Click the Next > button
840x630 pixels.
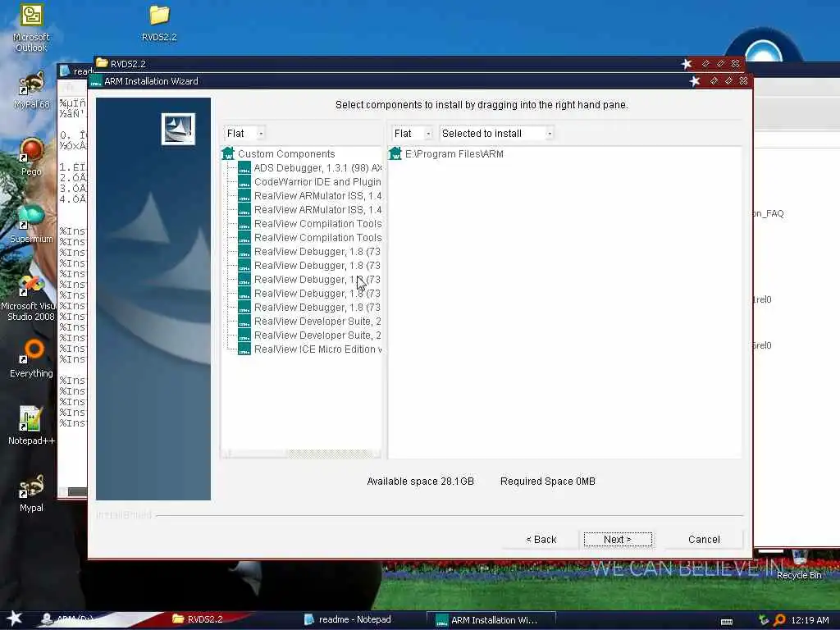point(618,540)
